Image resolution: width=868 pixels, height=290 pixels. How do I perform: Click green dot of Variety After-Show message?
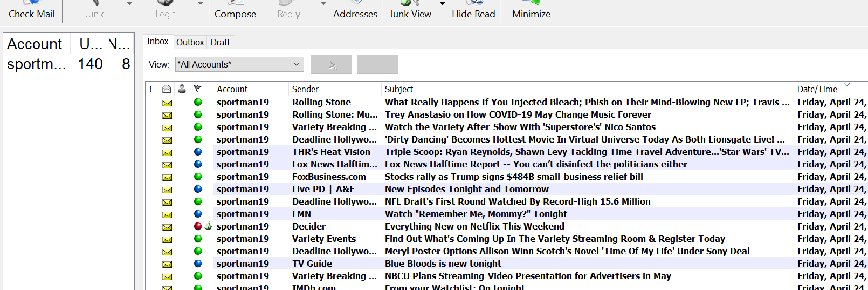tap(198, 127)
